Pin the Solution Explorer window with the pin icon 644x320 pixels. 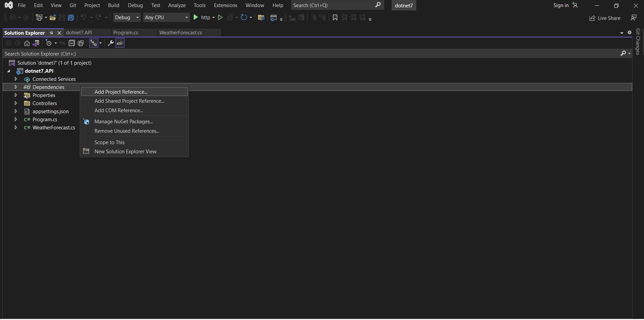click(51, 33)
